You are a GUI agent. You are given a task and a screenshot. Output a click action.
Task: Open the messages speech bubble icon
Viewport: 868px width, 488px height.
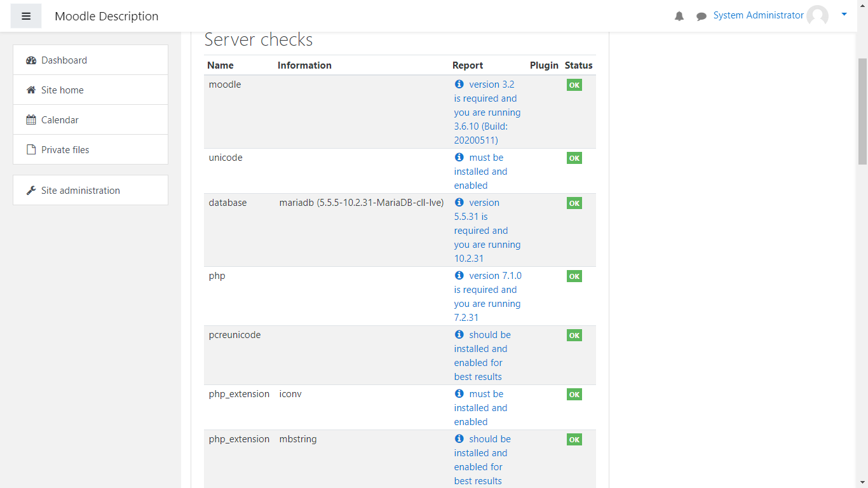coord(701,17)
